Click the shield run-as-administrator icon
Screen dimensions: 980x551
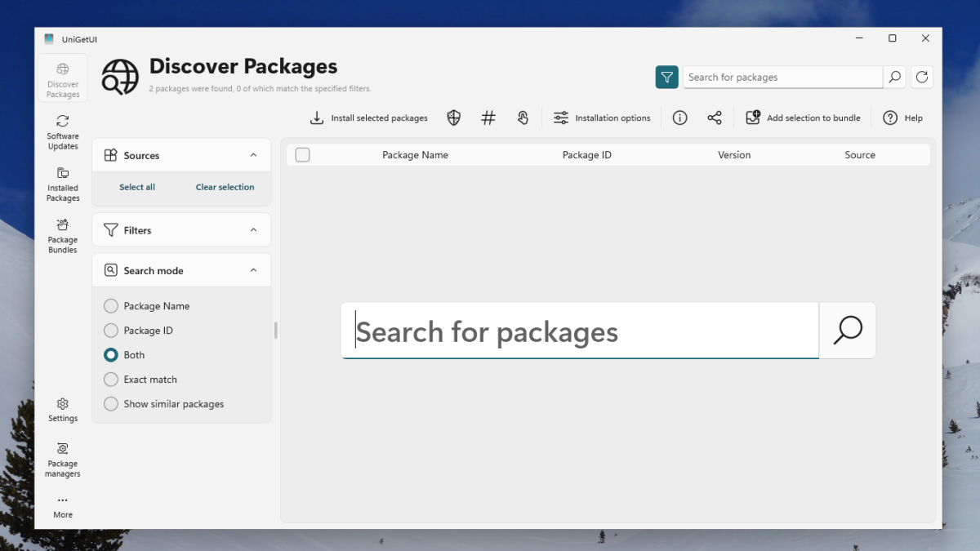[x=454, y=118]
